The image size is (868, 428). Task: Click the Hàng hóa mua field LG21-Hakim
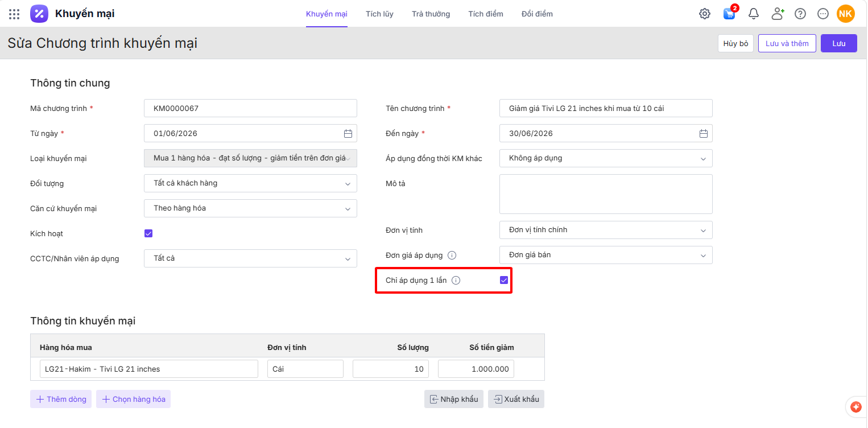coord(149,369)
